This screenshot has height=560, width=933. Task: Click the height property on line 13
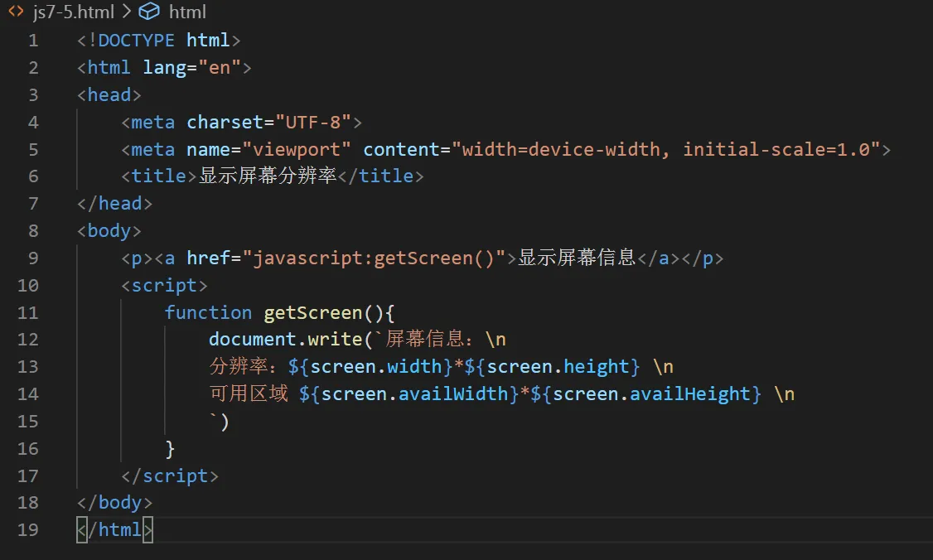[x=597, y=367]
